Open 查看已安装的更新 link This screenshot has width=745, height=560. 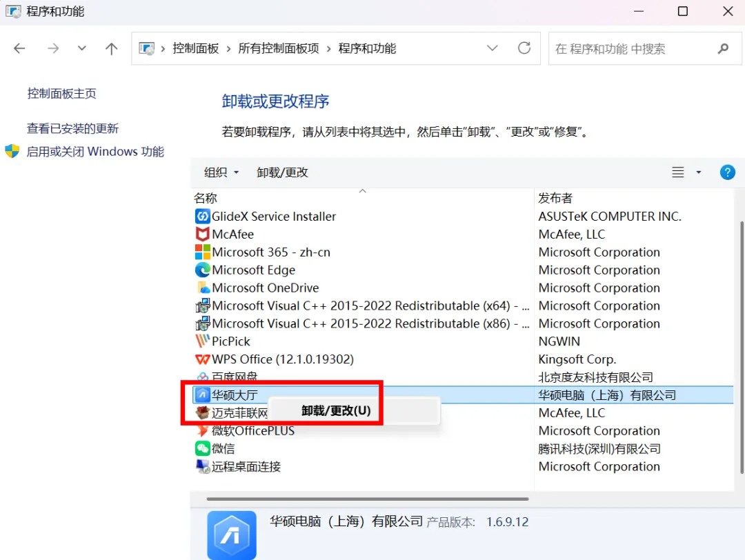pos(72,128)
